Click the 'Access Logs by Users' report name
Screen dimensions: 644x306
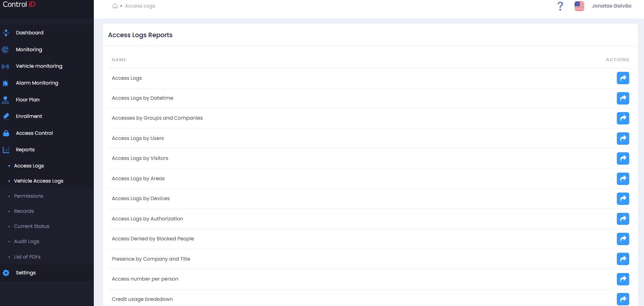tap(138, 138)
